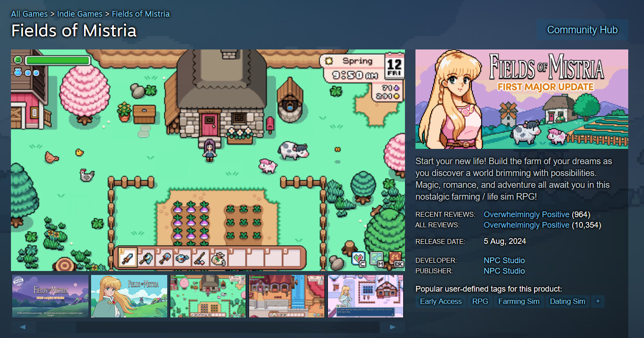The image size is (644, 338).
Task: Select the winter dialogue screenshot thumbnail
Action: 366,296
